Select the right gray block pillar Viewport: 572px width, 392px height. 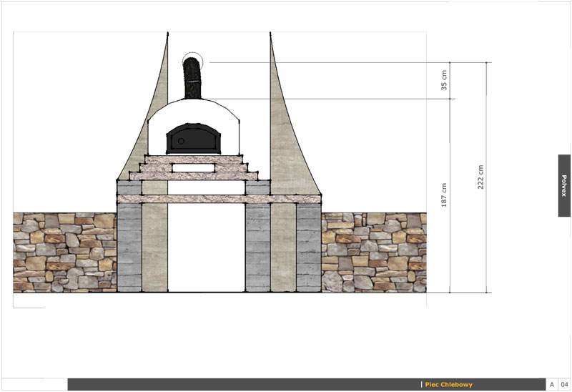257,248
